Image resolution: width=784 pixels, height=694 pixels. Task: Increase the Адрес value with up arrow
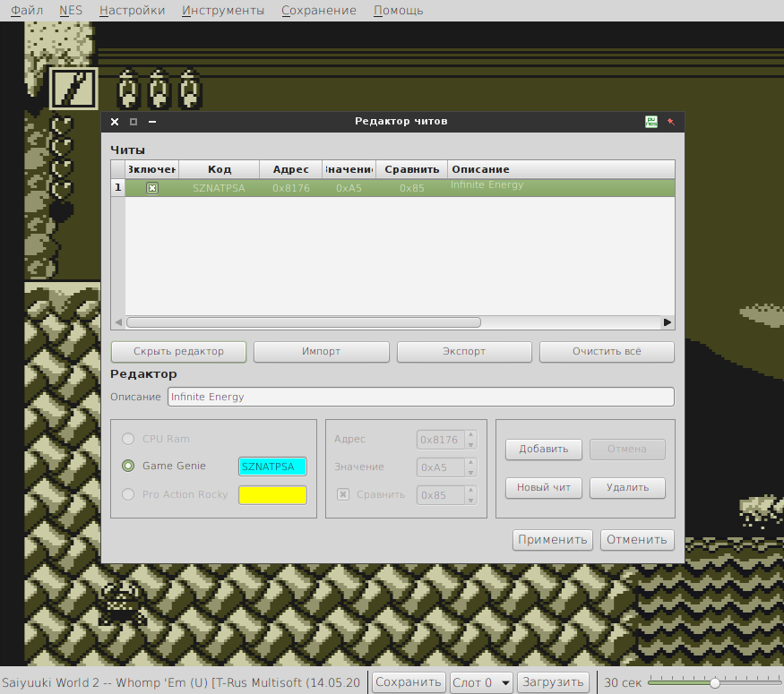(470, 434)
